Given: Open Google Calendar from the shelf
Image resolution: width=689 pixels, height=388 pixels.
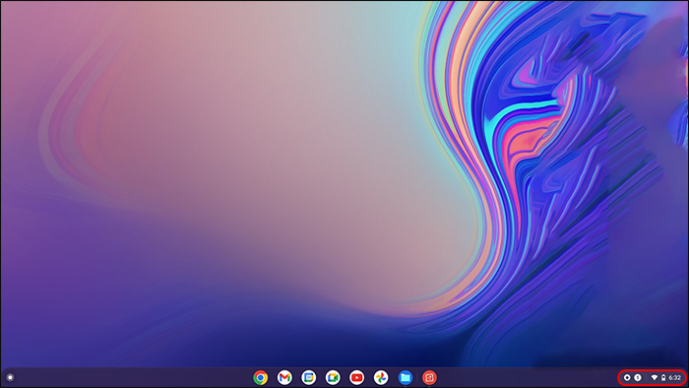Looking at the screenshot, I should tap(308, 377).
